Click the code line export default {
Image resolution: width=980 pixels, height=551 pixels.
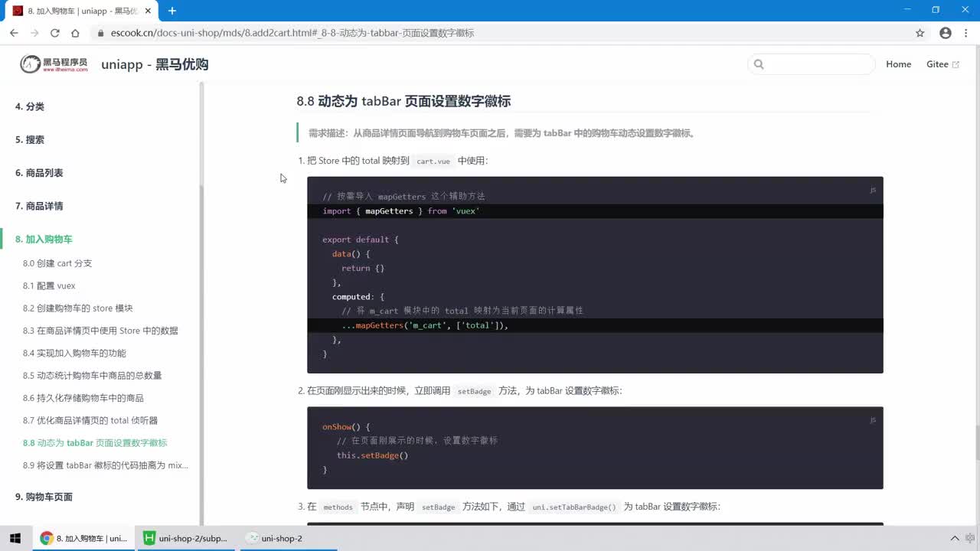[361, 240]
